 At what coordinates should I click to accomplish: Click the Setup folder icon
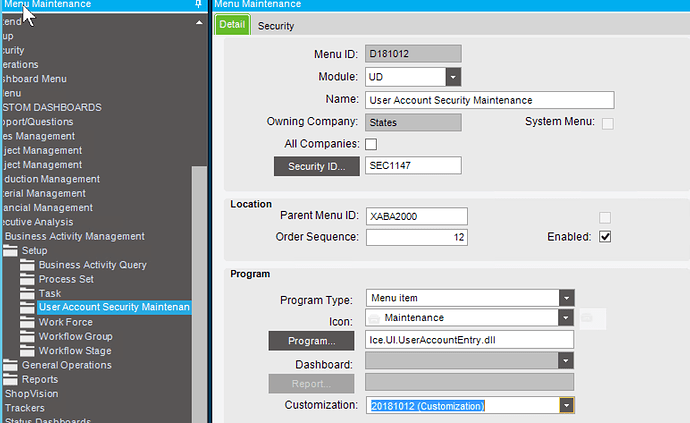11,250
